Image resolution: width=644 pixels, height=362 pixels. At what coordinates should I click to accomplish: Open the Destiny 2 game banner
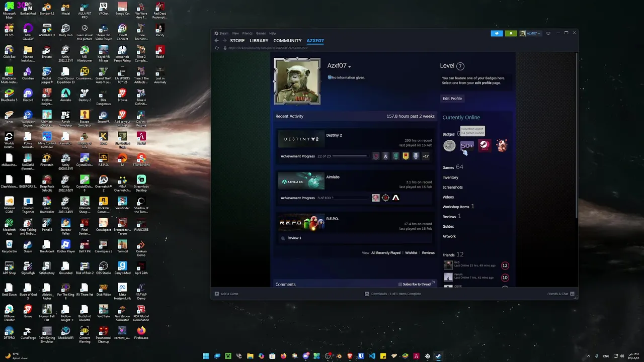[301, 139]
